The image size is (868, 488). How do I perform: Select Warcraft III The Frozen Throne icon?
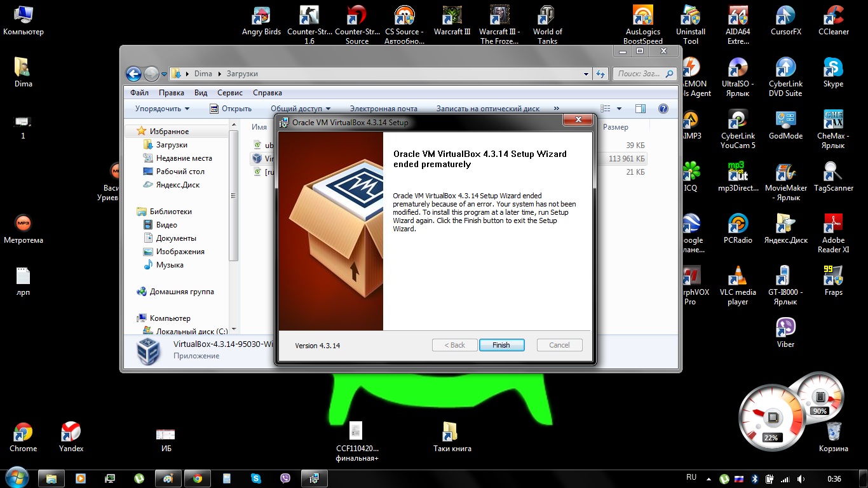click(x=499, y=25)
